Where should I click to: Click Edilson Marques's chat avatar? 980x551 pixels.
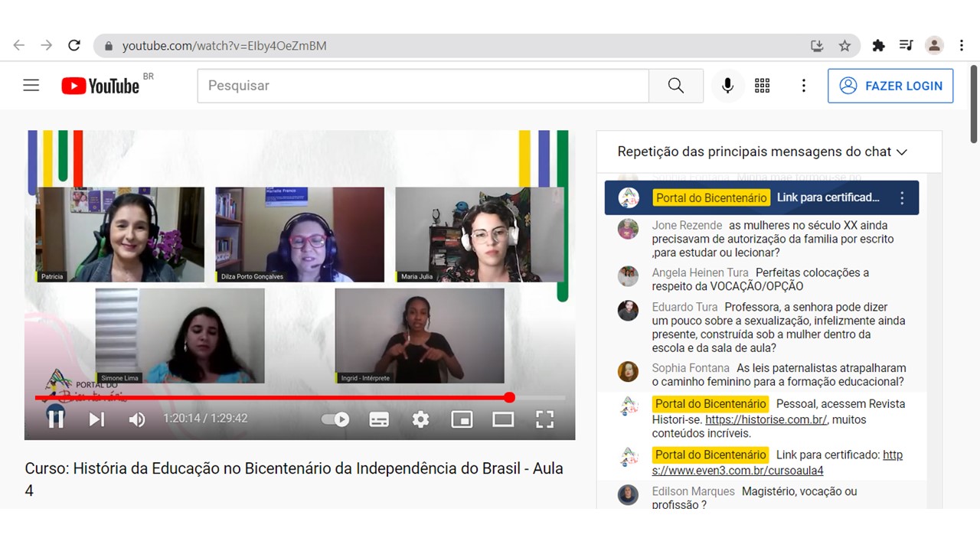628,494
